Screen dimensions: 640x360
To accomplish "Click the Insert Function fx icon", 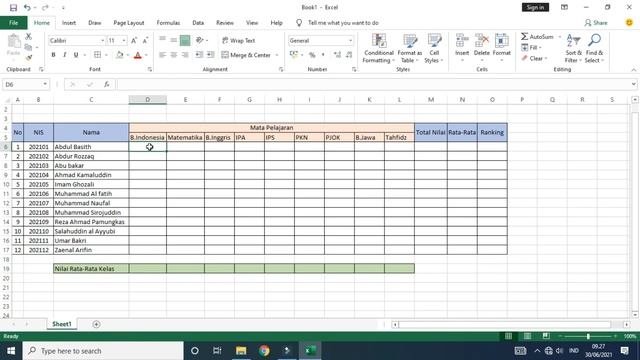I will 107,84.
